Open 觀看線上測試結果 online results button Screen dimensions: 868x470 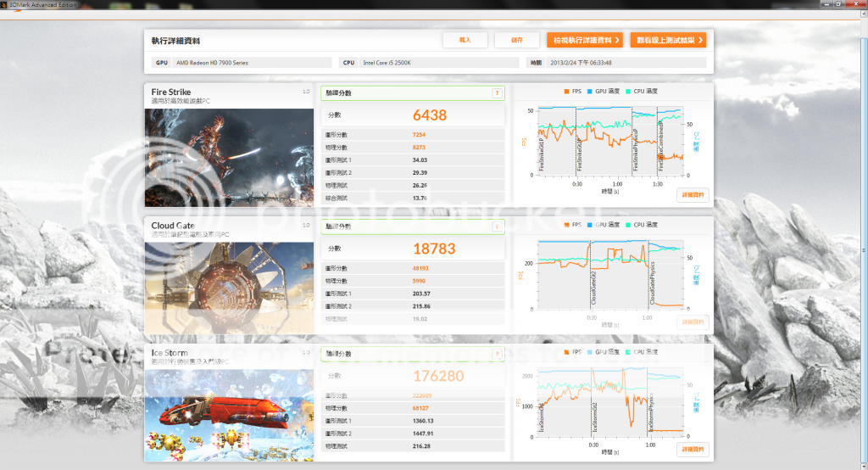coord(668,40)
